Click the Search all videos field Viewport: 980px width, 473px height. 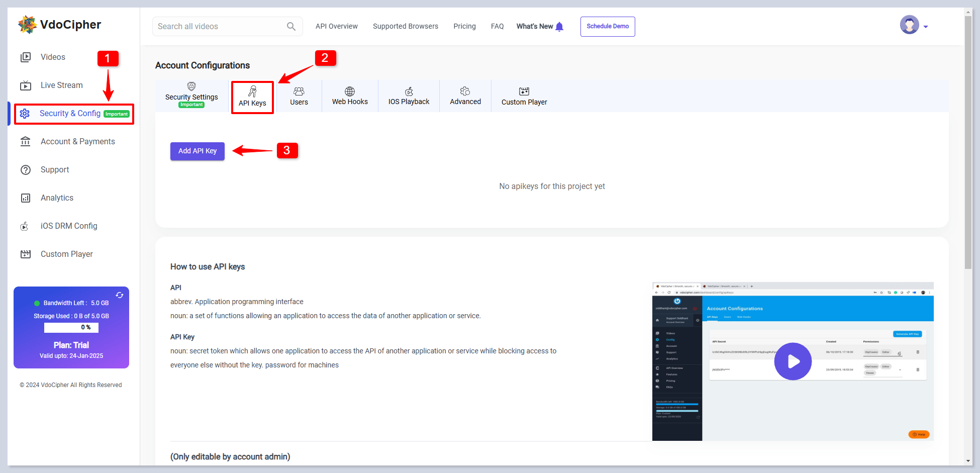click(219, 27)
